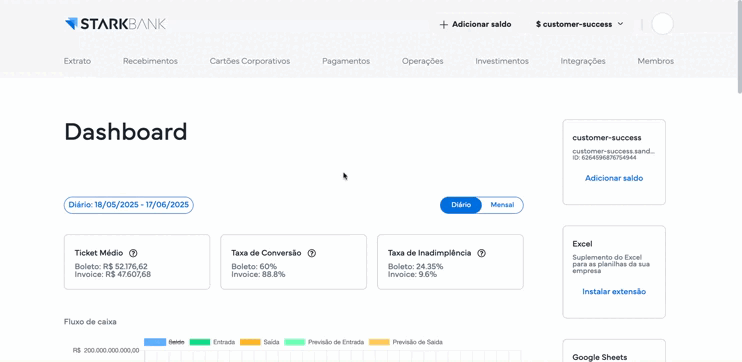Click the Invoice: 9.6% value
Screen dimensions: 742x362
(x=412, y=274)
